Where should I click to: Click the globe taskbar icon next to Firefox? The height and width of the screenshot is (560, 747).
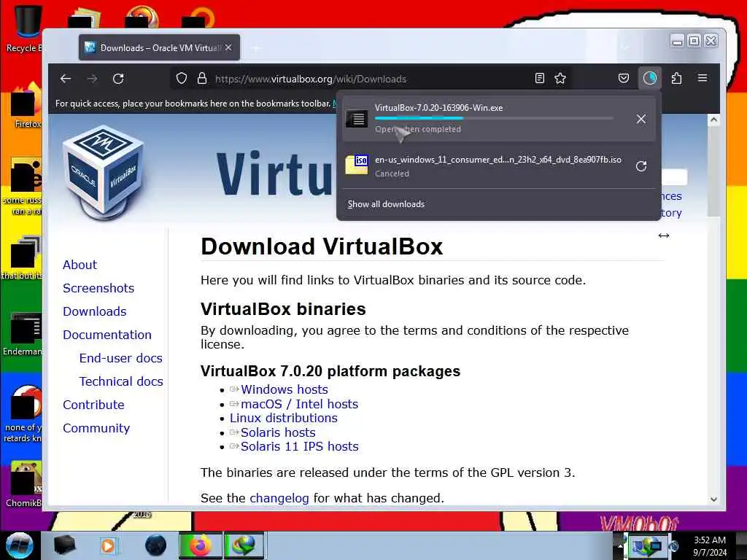coord(155,545)
